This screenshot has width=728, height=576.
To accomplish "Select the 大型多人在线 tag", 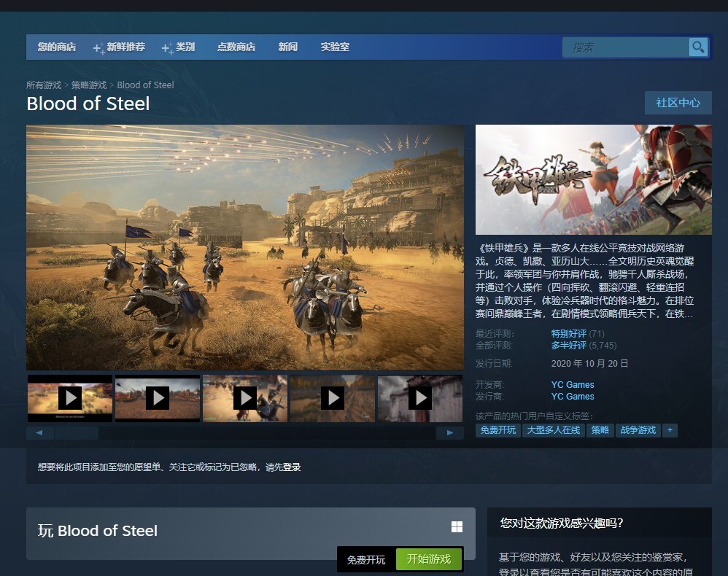I will point(554,430).
